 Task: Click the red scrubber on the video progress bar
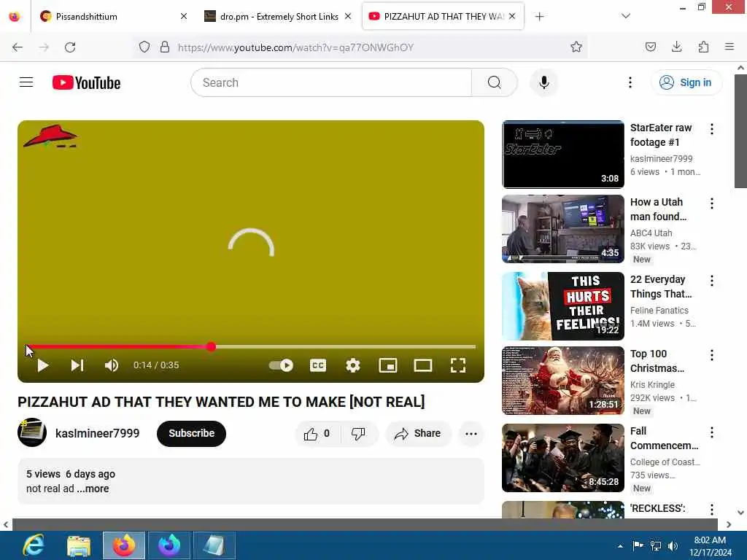(x=212, y=346)
